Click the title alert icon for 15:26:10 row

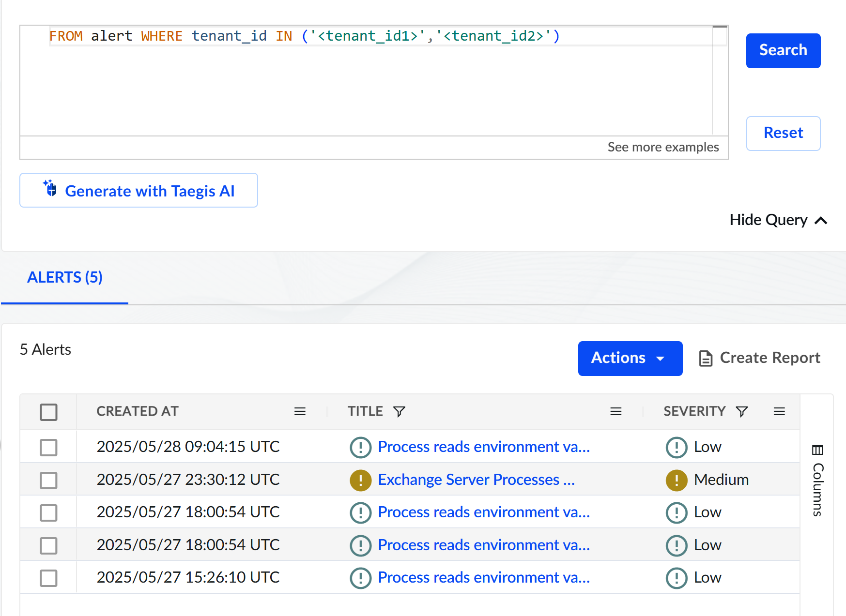[x=361, y=578]
